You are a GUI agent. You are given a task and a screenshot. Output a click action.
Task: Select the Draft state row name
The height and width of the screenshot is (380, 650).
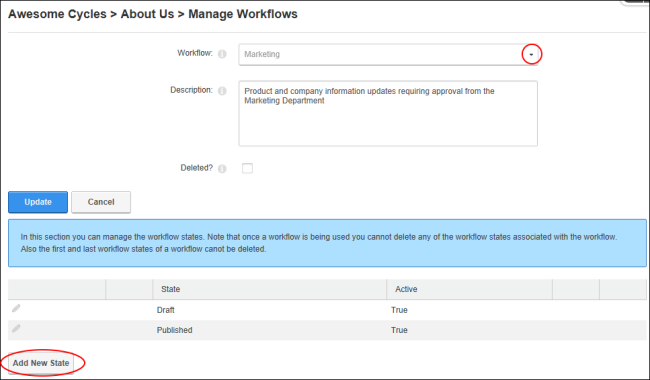coord(165,310)
